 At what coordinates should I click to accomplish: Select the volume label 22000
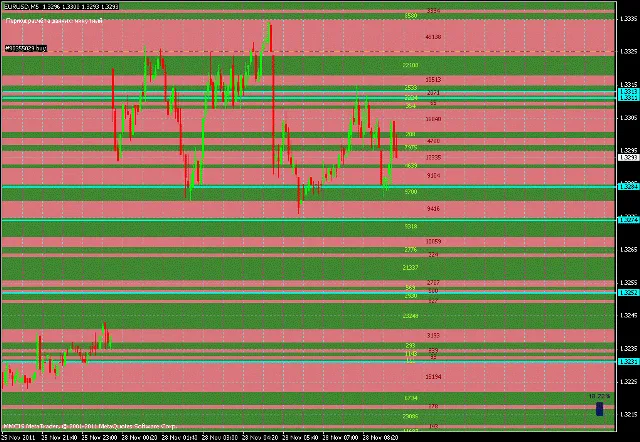click(409, 65)
